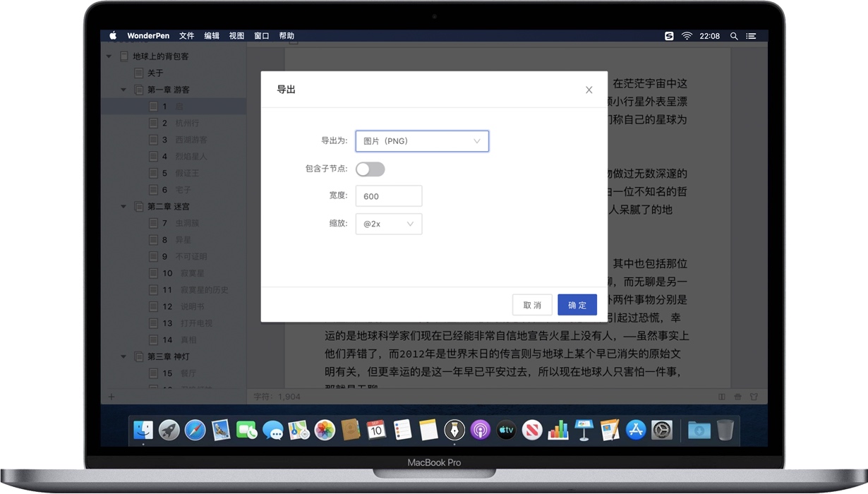Click the add node plus icon

point(111,397)
